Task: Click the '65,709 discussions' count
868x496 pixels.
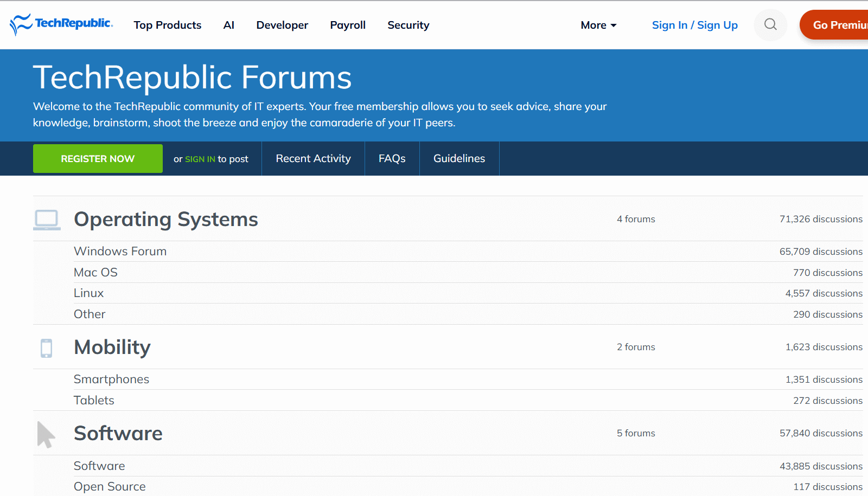Action: click(x=821, y=252)
